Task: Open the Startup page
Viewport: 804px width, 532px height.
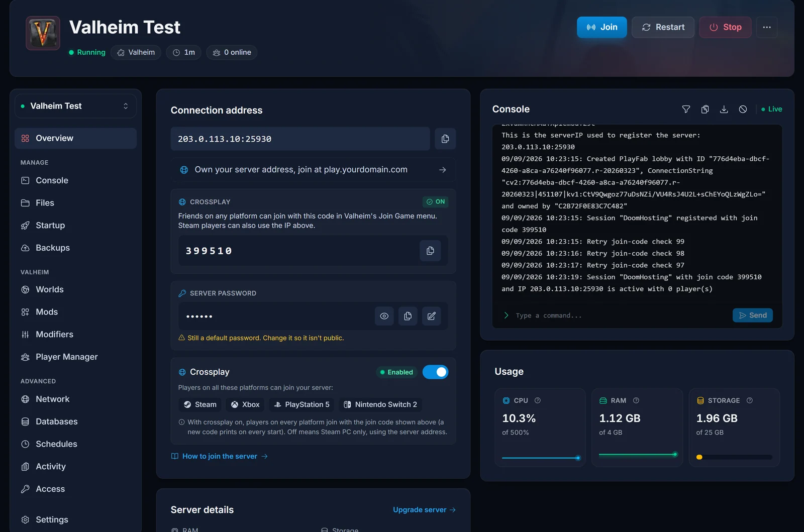Action: (75, 225)
